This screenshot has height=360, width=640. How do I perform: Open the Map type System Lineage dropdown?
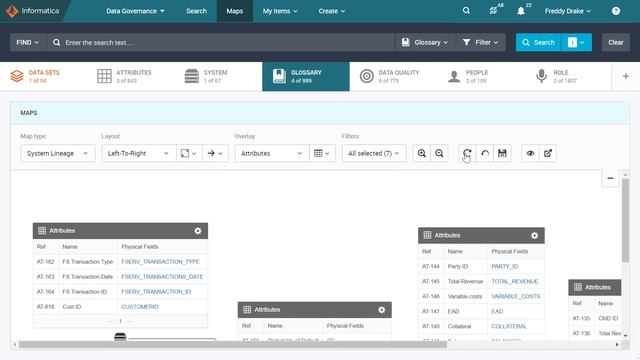[x=58, y=153]
